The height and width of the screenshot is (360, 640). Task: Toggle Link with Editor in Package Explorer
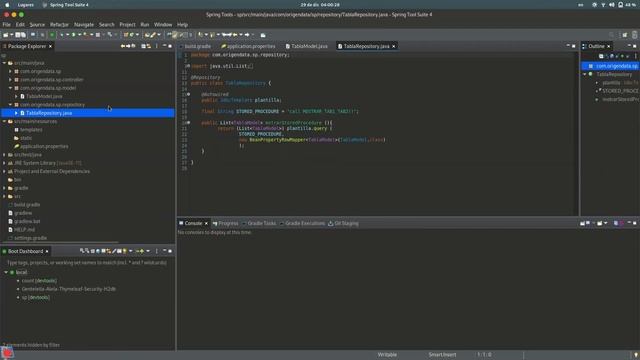149,46
